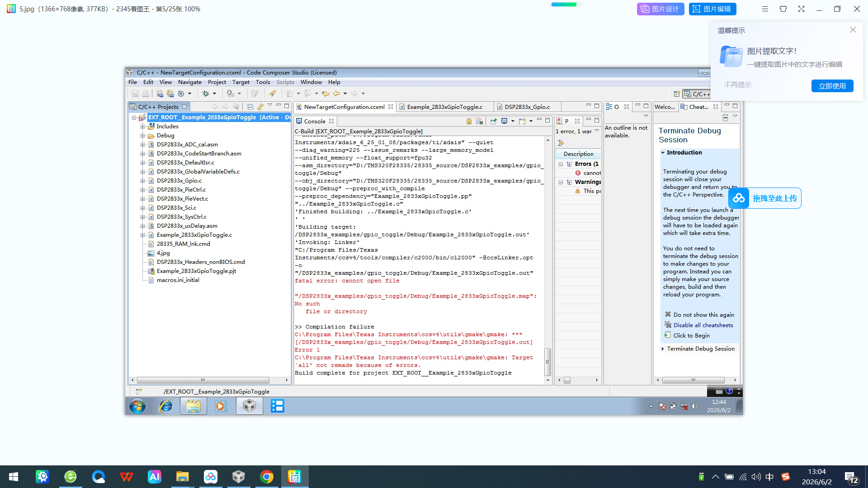
Task: Click the Baidu cloud upload icon
Action: click(x=739, y=198)
